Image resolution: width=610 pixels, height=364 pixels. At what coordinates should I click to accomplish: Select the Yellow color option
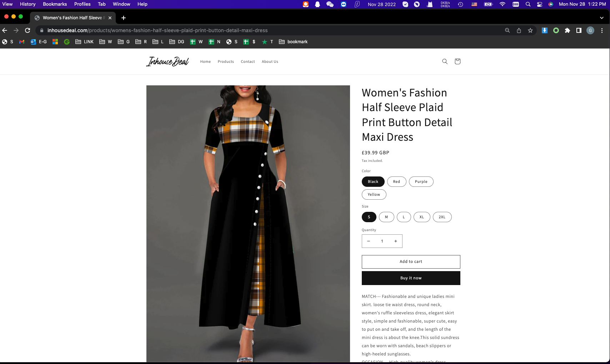coord(374,194)
